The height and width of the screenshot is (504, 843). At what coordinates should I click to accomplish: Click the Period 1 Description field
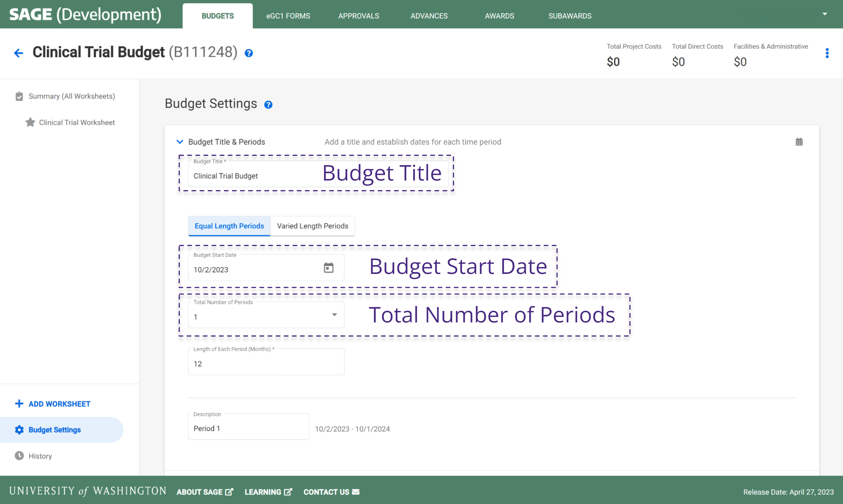[x=248, y=428]
